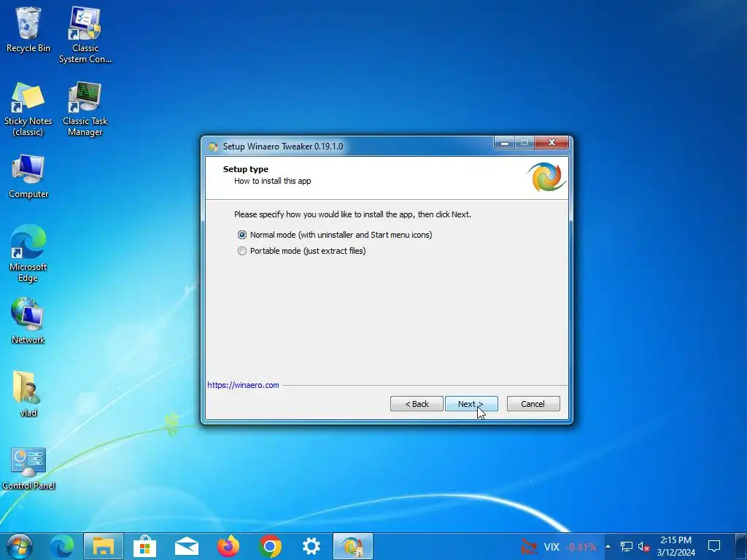The height and width of the screenshot is (560, 747).
Task: Launch Edge from the taskbar
Action: pyautogui.click(x=62, y=546)
